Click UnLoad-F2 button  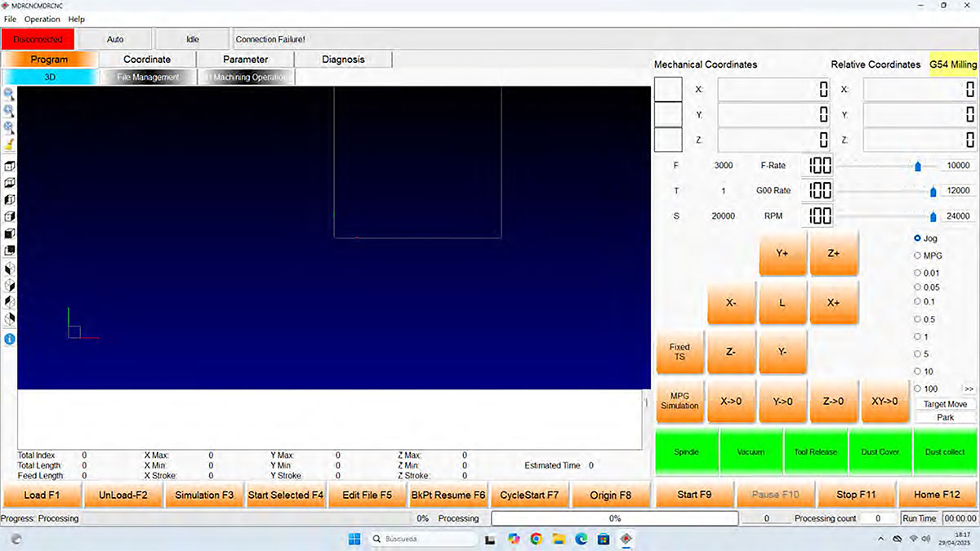122,495
